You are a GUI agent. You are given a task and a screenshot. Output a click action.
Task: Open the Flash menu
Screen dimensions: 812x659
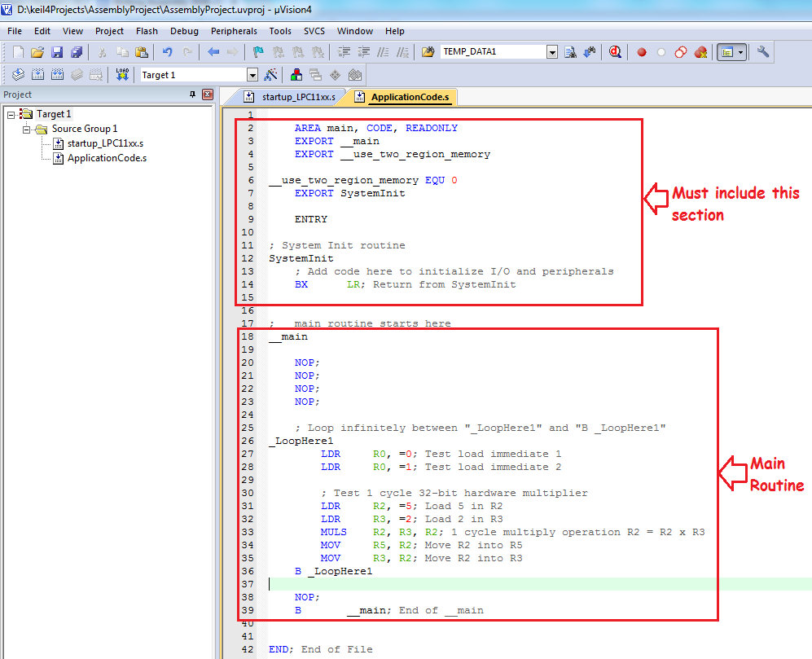pyautogui.click(x=147, y=31)
